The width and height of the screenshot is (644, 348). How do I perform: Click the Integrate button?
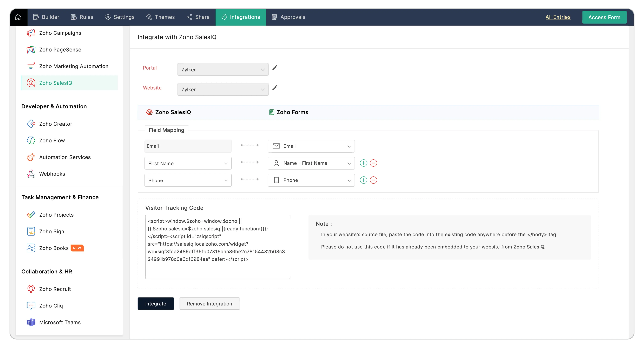click(155, 304)
